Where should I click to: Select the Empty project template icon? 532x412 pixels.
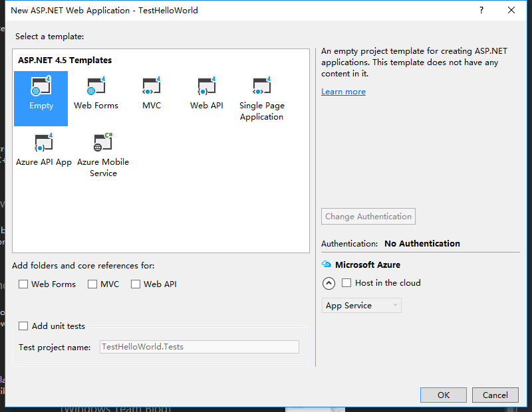pos(41,86)
